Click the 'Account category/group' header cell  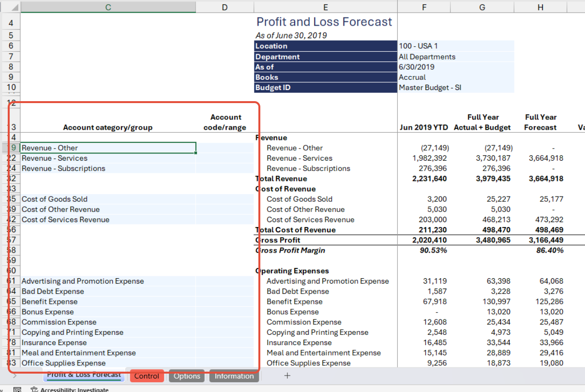(x=108, y=127)
